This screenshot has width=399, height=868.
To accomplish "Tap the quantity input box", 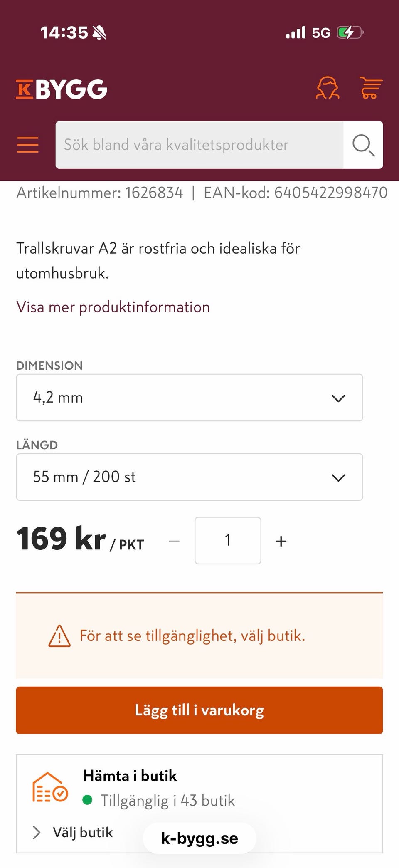I will tap(228, 540).
